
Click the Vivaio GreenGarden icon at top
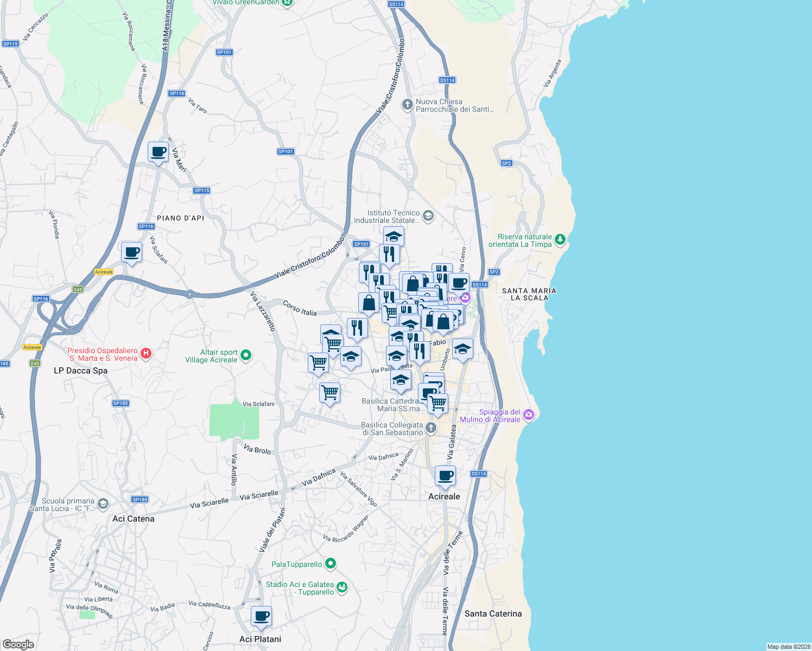click(288, 2)
